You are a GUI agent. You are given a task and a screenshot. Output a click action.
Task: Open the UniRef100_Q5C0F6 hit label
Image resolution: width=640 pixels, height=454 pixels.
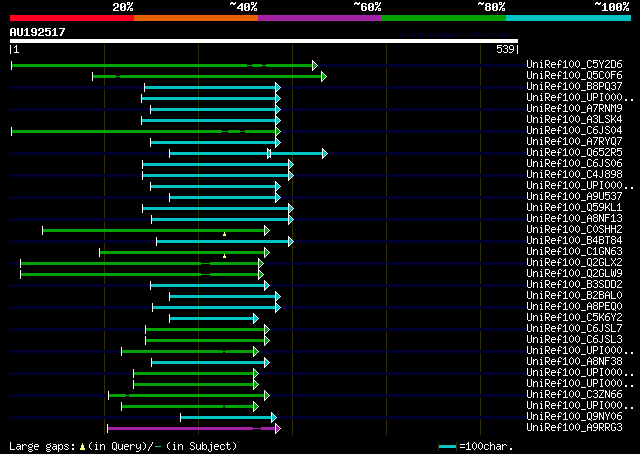pyautogui.click(x=574, y=76)
